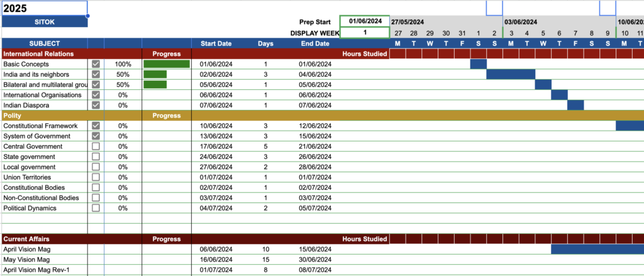Select State government end date 26/06/2024
Screen dimensions: 644x276
point(315,157)
